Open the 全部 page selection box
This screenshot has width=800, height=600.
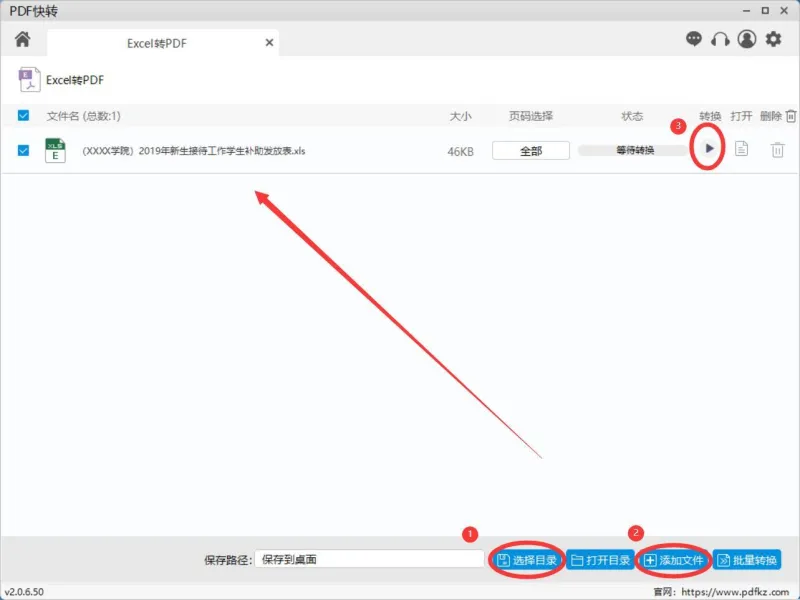(531, 151)
